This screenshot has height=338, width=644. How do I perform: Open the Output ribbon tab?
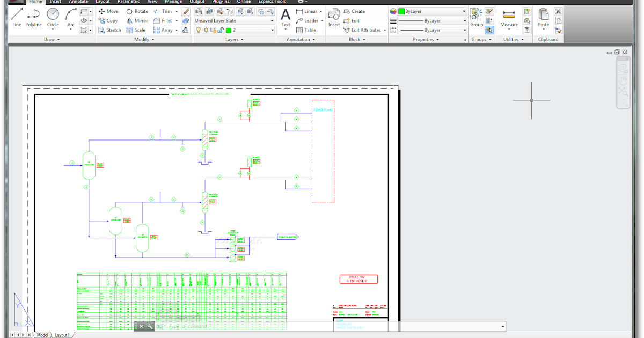(197, 2)
